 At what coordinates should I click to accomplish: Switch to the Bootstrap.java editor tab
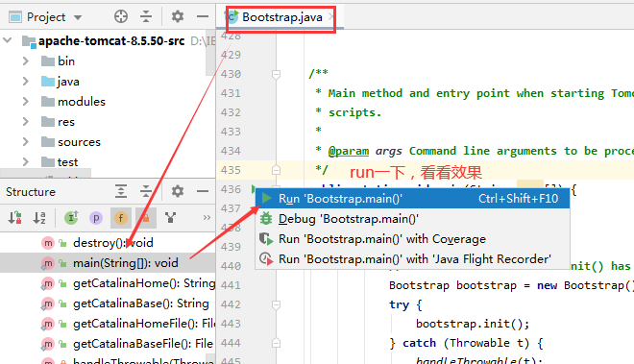pos(281,17)
